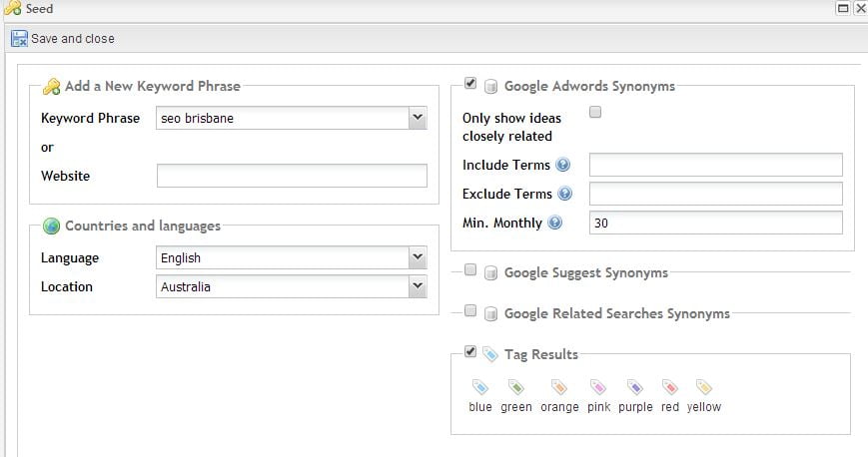This screenshot has width=868, height=457.
Task: Enable Google Suggest Synonyms checkbox
Action: [470, 269]
